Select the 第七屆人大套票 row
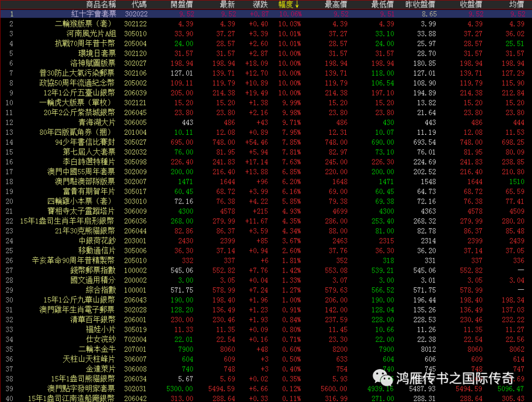This screenshot has height=402, width=532. pos(266,152)
